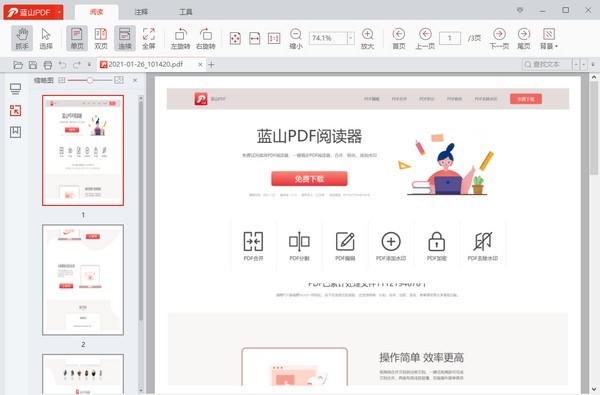Open the bookmarks panel icon in the sidebar

coord(15,132)
